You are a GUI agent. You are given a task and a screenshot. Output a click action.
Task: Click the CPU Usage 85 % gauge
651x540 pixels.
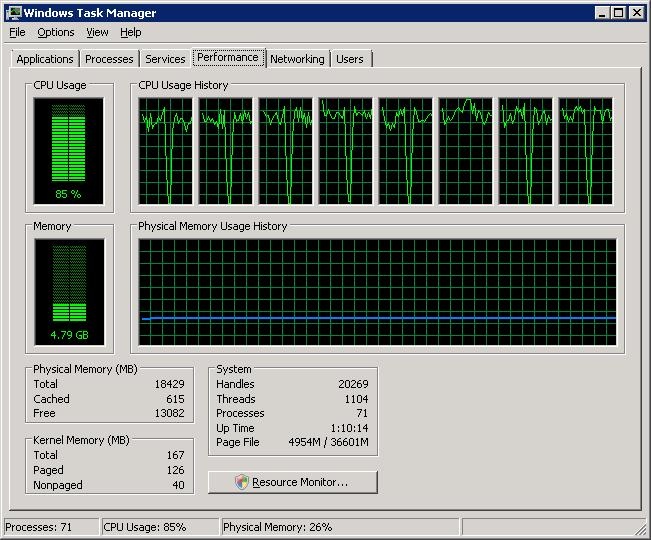(x=69, y=151)
